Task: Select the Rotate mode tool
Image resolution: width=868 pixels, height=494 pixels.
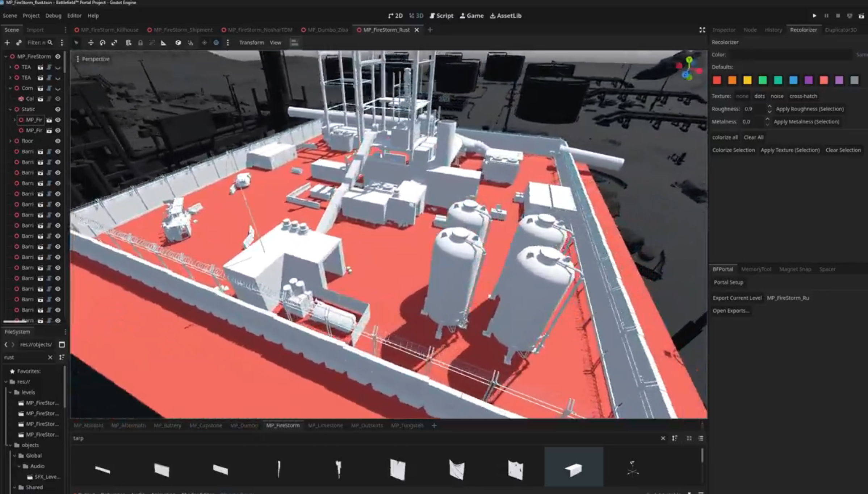Action: (102, 43)
